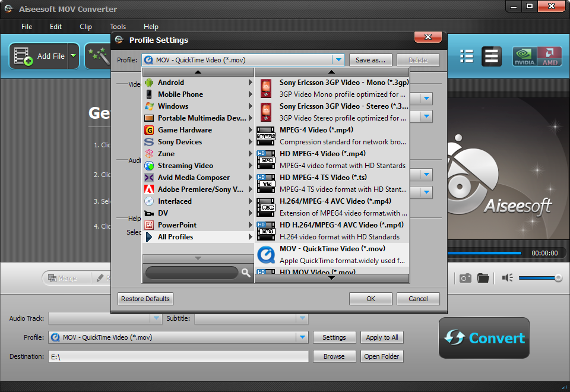Choose MPEG-4 Video (*.mp4) format
The height and width of the screenshot is (392, 570).
point(332,136)
